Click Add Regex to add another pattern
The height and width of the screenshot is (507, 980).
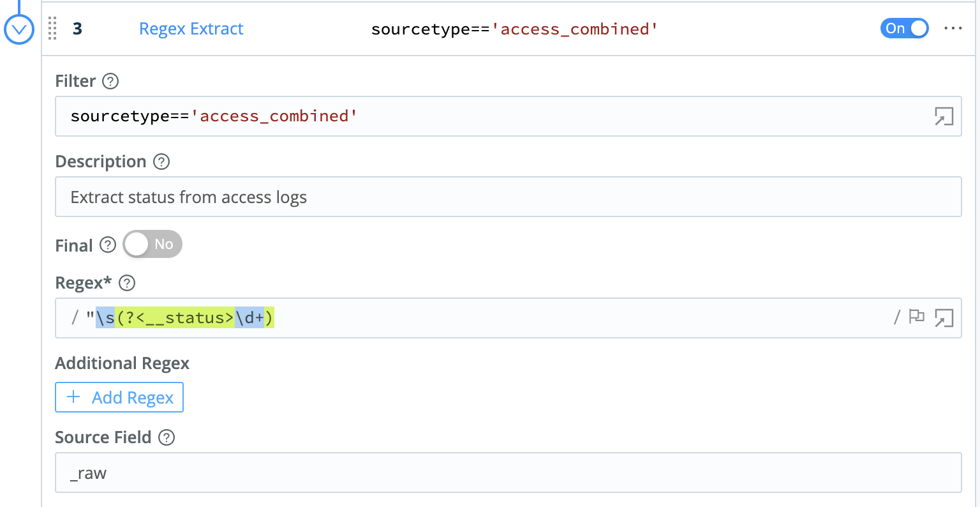click(119, 397)
